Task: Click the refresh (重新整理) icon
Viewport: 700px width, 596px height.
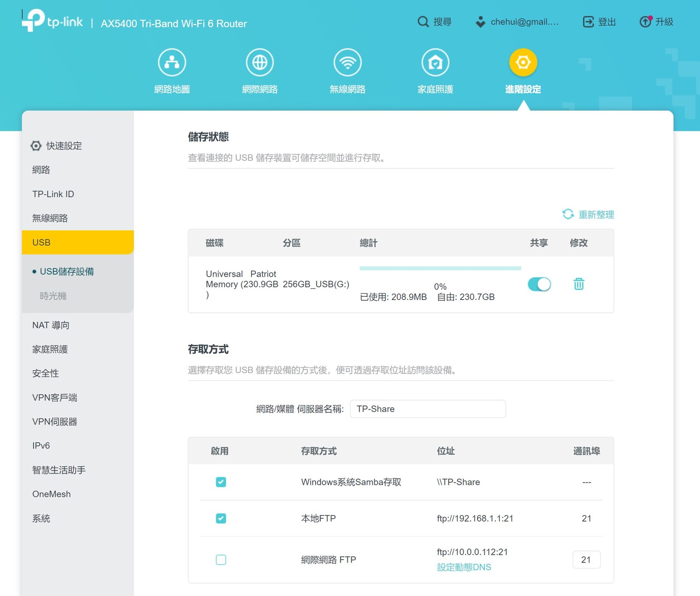Action: coord(568,214)
